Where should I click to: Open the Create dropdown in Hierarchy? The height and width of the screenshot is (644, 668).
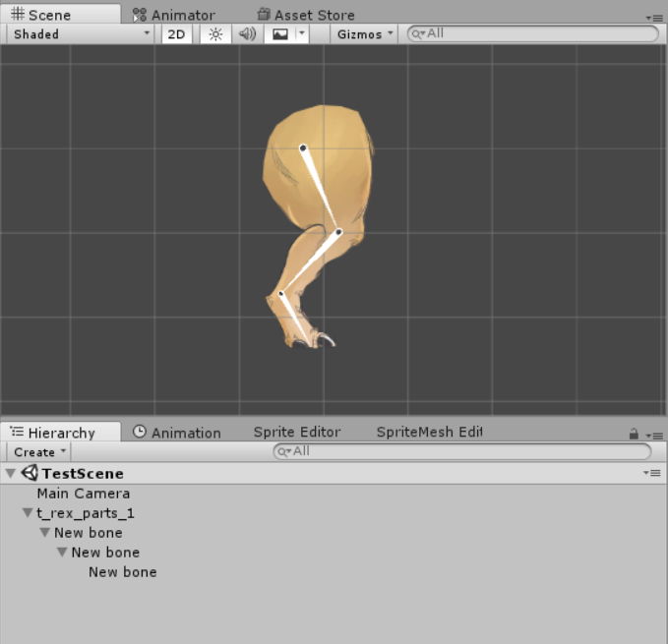(x=39, y=452)
